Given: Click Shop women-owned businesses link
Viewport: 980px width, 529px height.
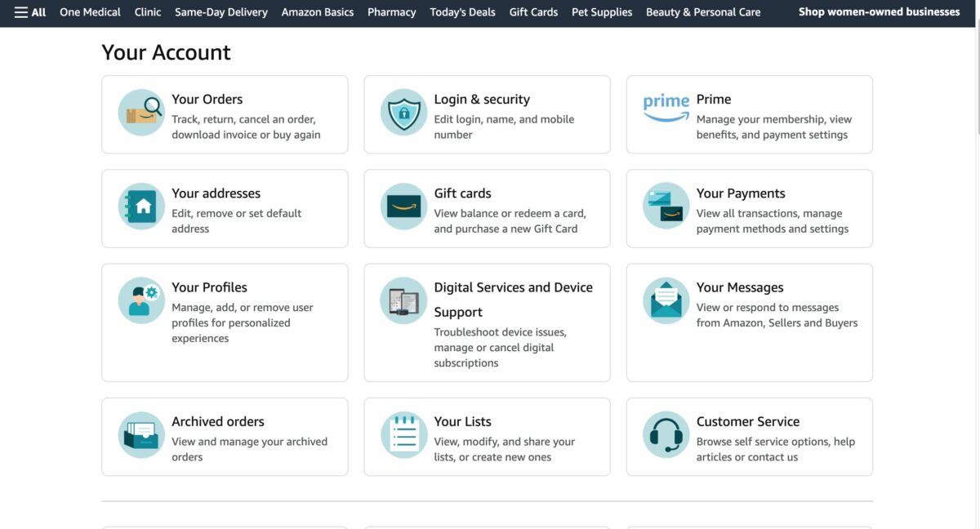Looking at the screenshot, I should pyautogui.click(x=880, y=12).
